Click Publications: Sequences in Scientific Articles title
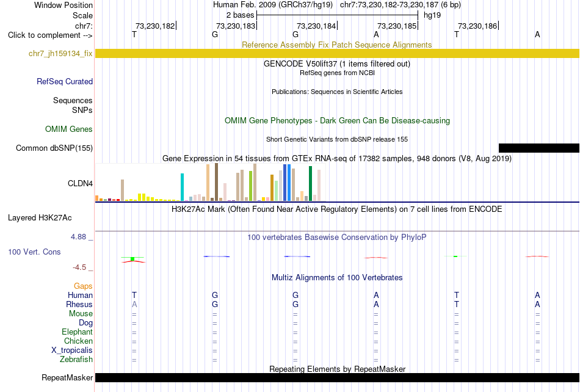Screen dimensions: 580x392 [337, 92]
